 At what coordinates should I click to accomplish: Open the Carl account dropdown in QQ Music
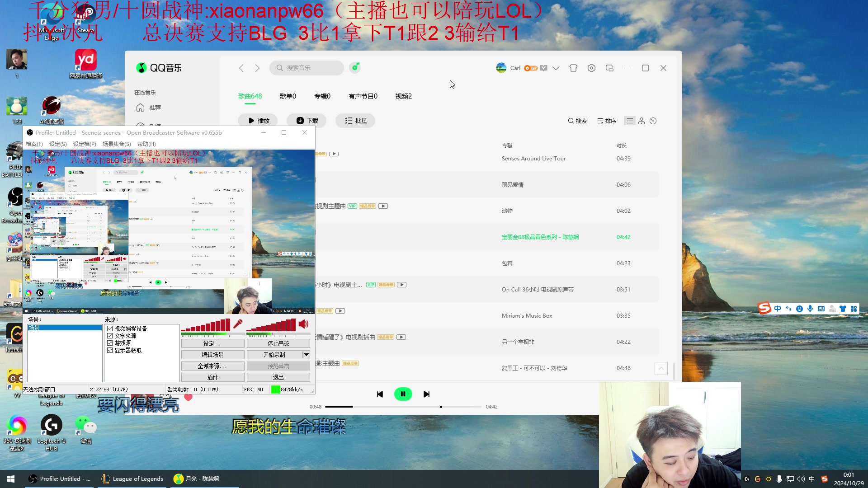555,68
